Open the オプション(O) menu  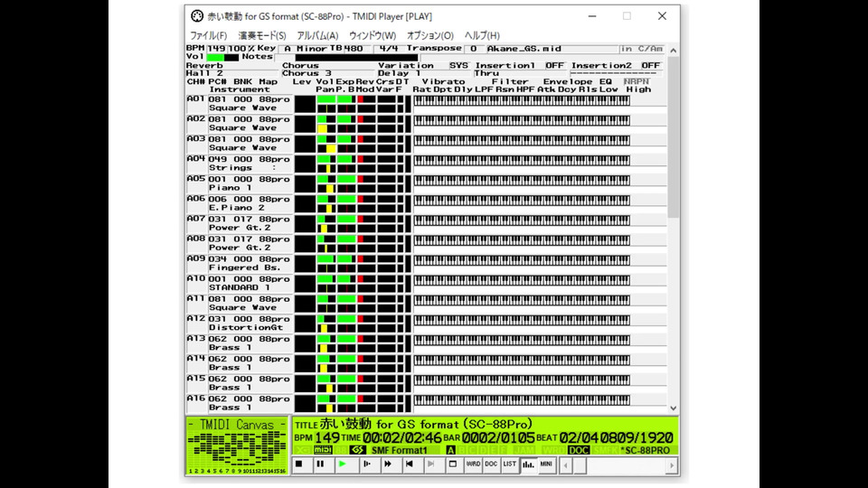[430, 35]
